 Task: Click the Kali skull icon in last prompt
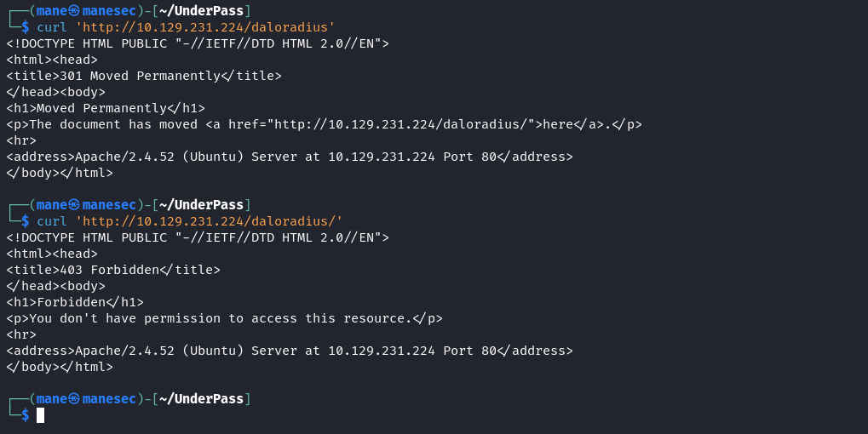(74, 398)
